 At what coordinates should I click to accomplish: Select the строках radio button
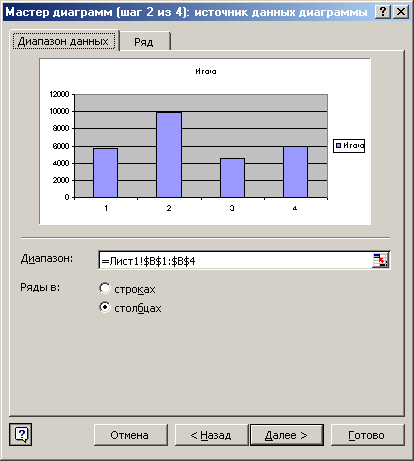(105, 288)
